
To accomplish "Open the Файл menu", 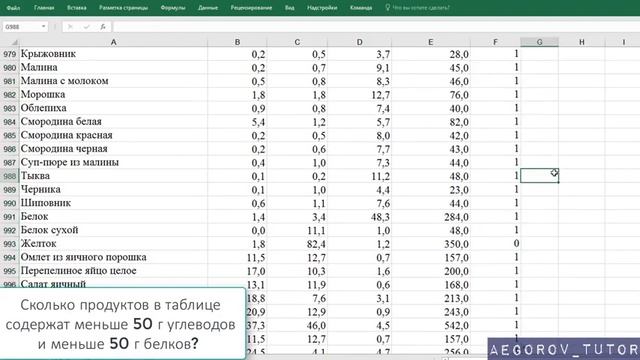I will point(13,8).
